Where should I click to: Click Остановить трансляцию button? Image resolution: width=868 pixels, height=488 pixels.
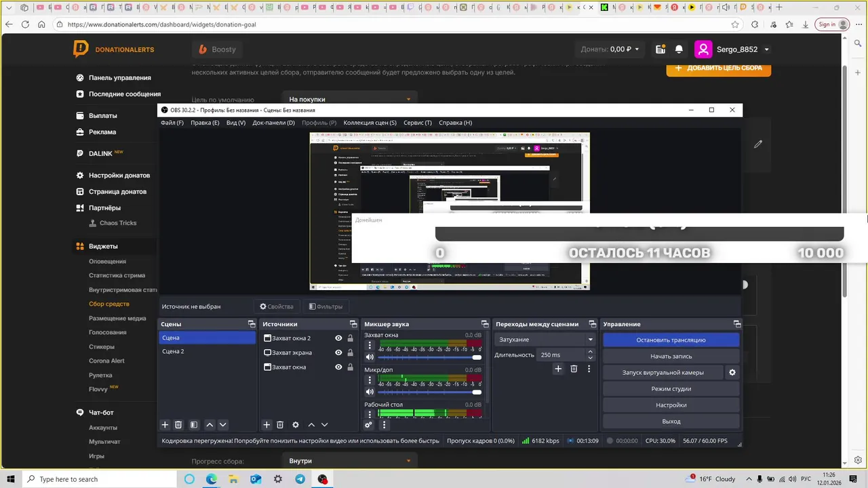click(x=671, y=340)
